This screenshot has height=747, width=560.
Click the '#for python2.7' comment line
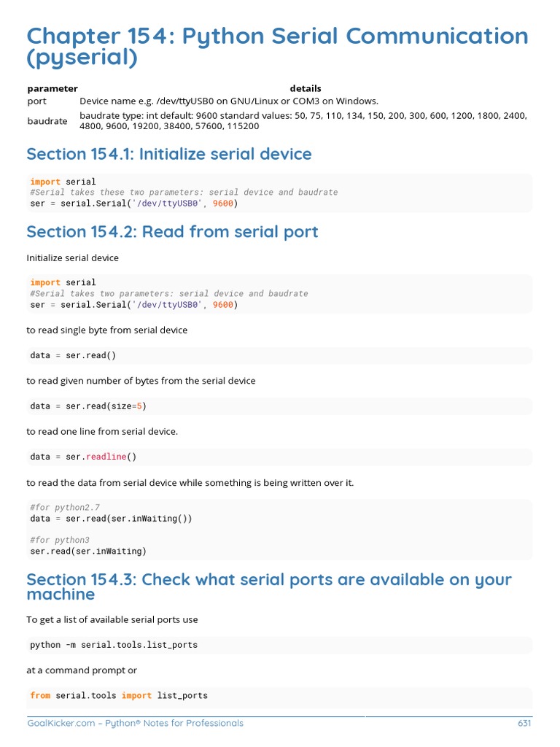coord(65,508)
